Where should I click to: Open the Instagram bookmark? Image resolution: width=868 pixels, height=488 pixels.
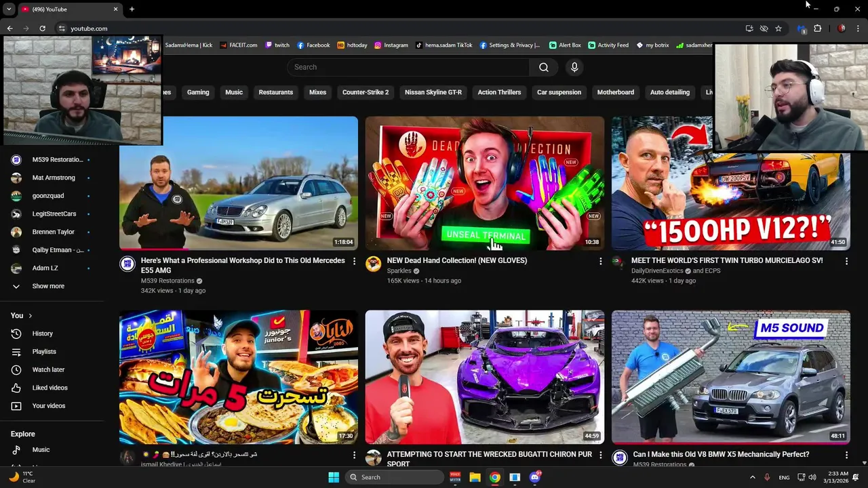point(391,45)
